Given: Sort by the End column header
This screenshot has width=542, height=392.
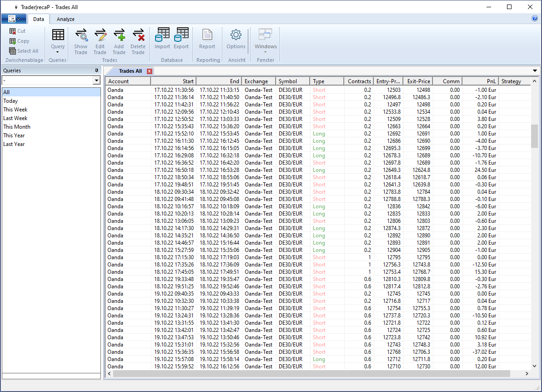Looking at the screenshot, I should tap(219, 81).
